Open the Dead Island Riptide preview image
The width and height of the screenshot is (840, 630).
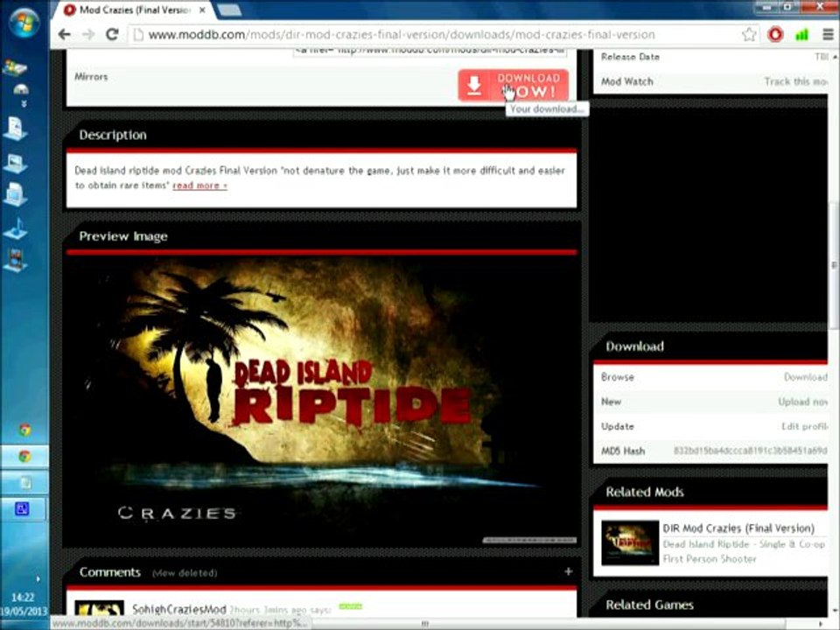coord(321,402)
